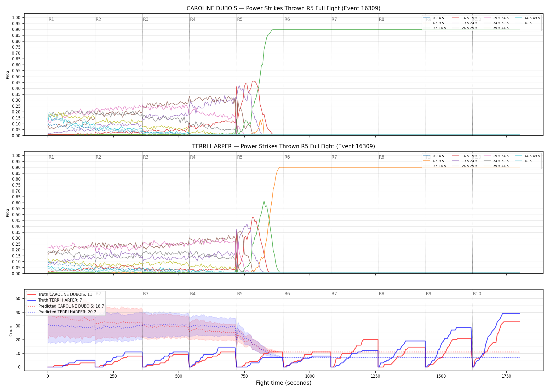
Task: Click the 50 tick label on Count axis
Action: [18, 299]
